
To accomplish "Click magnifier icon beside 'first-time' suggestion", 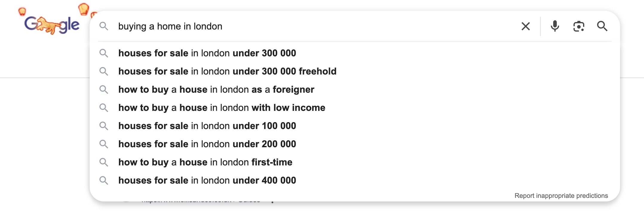I will click(x=104, y=162).
